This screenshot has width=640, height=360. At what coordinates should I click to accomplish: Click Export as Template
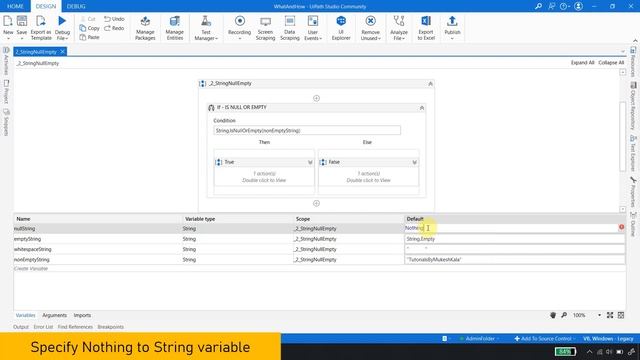(x=41, y=27)
